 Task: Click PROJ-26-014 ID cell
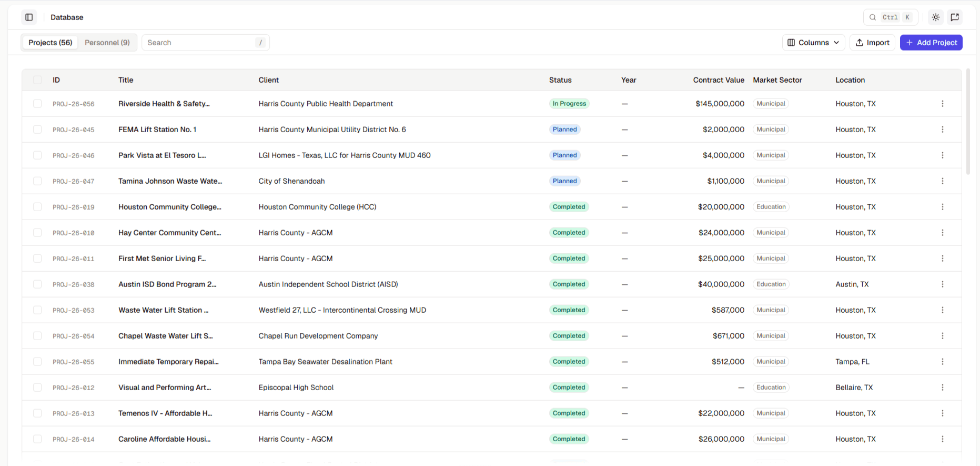pos(74,439)
